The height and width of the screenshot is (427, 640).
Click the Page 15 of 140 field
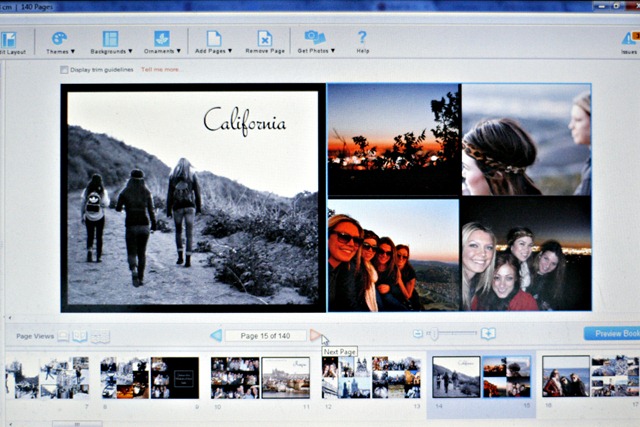(x=265, y=335)
